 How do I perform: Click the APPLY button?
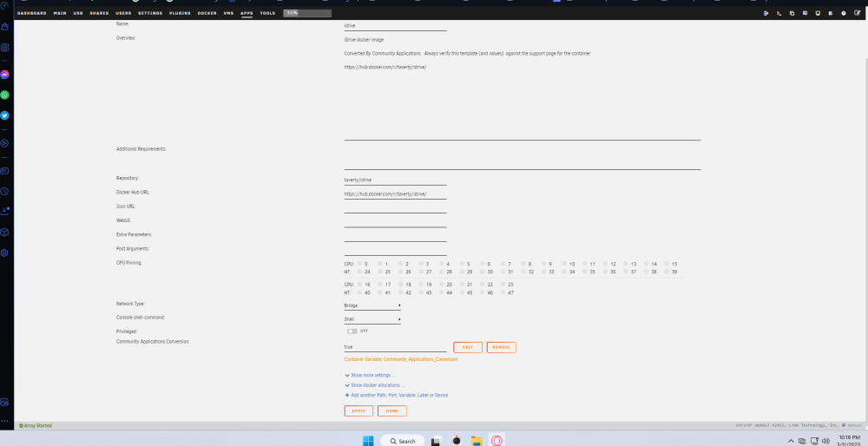[x=358, y=411]
